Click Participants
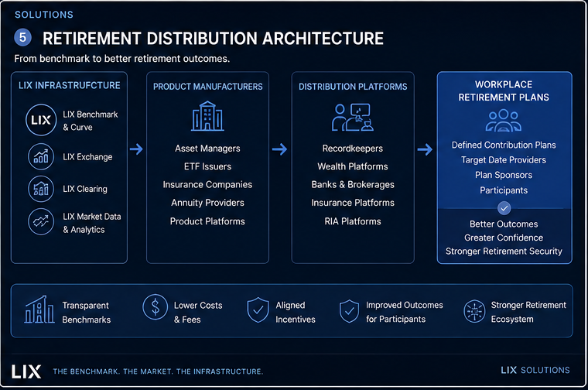Viewport: 588px width, 390px height. click(x=504, y=190)
